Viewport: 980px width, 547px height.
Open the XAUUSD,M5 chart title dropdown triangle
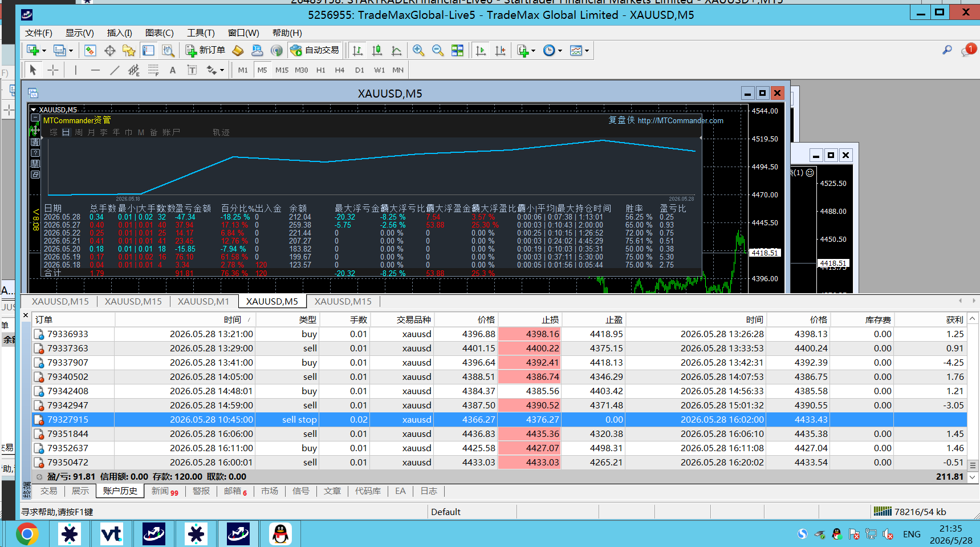[34, 110]
